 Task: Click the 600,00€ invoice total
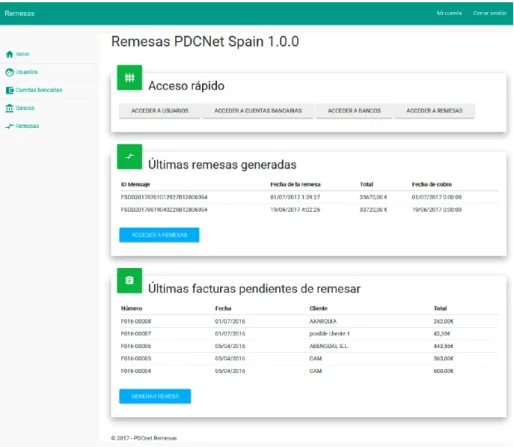click(x=443, y=371)
